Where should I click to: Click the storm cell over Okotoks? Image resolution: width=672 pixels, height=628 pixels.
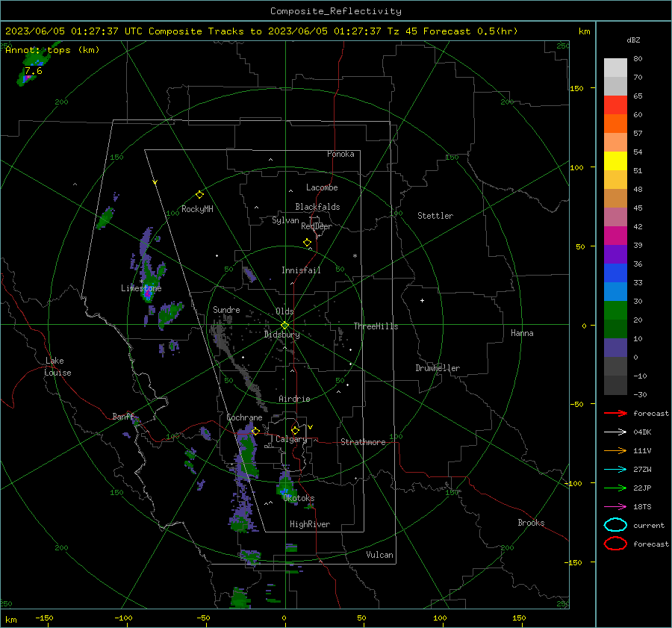point(286,487)
